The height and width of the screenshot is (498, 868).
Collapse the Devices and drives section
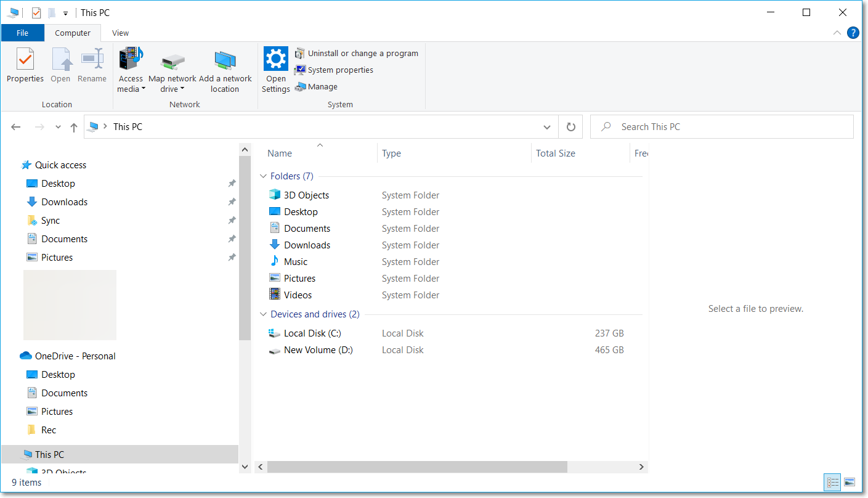(263, 314)
